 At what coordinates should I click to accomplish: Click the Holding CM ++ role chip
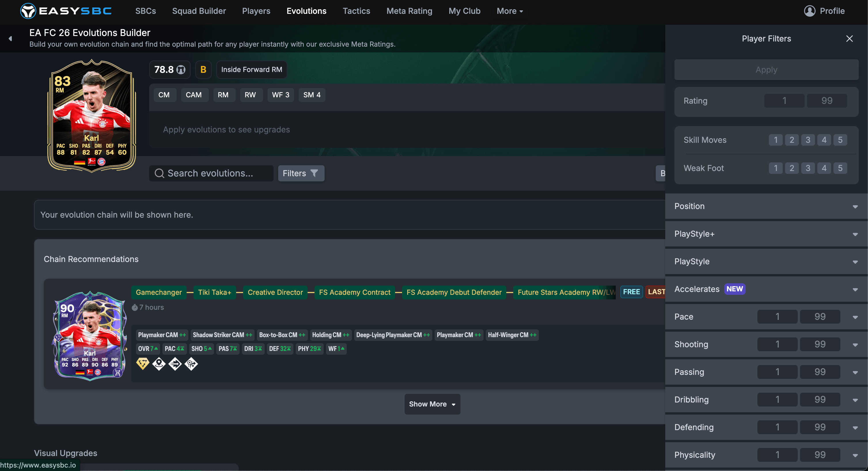tap(331, 335)
